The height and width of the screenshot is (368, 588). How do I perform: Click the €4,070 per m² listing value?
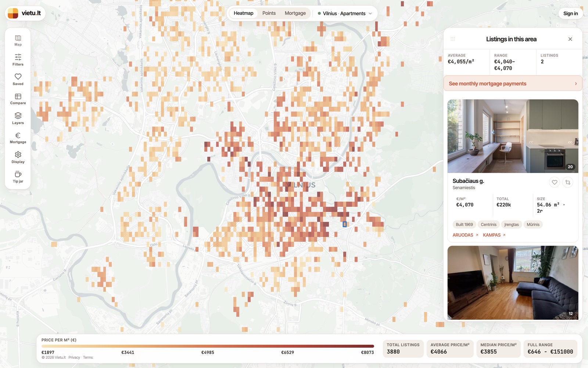coord(465,205)
